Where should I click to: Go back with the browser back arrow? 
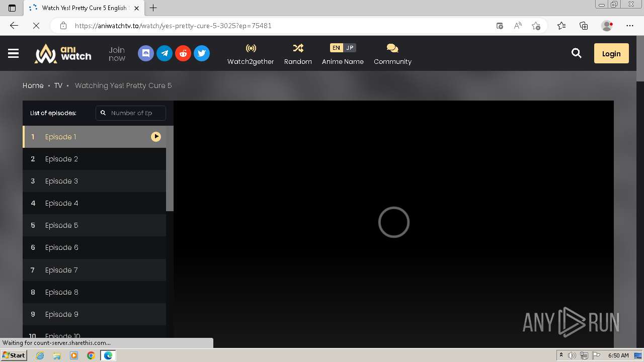coord(14,26)
